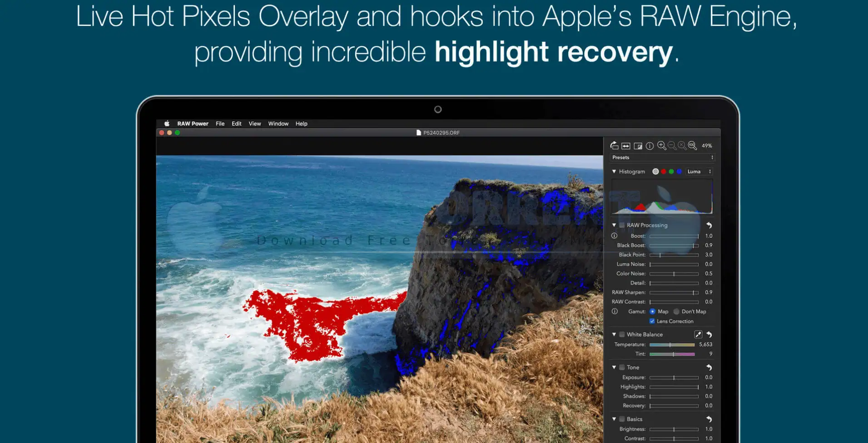
Task: Click the flip horizontal icon
Action: tap(626, 146)
